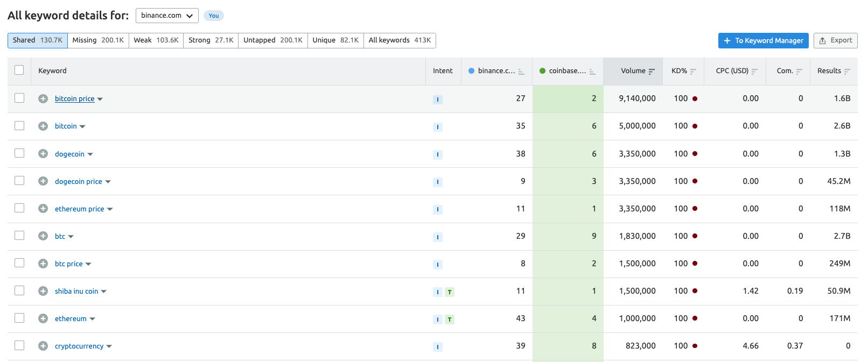Image resolution: width=868 pixels, height=362 pixels.
Task: Switch to Unique 82.1K tab
Action: pos(335,40)
